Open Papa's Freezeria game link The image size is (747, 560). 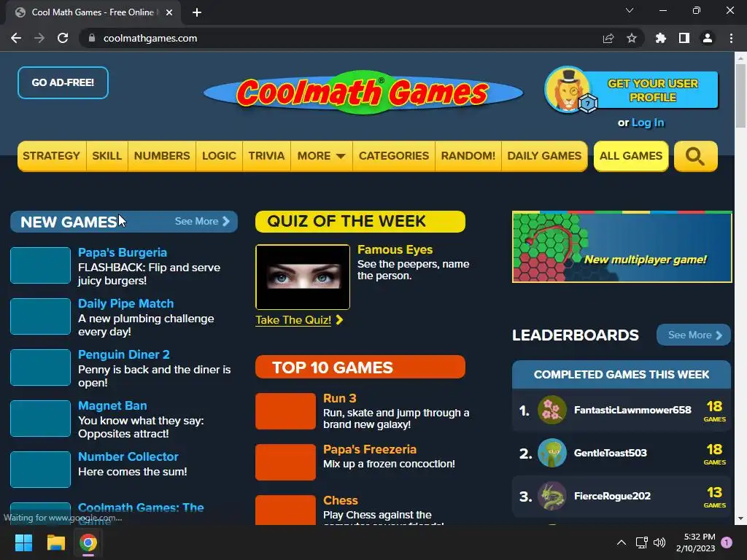pos(370,449)
